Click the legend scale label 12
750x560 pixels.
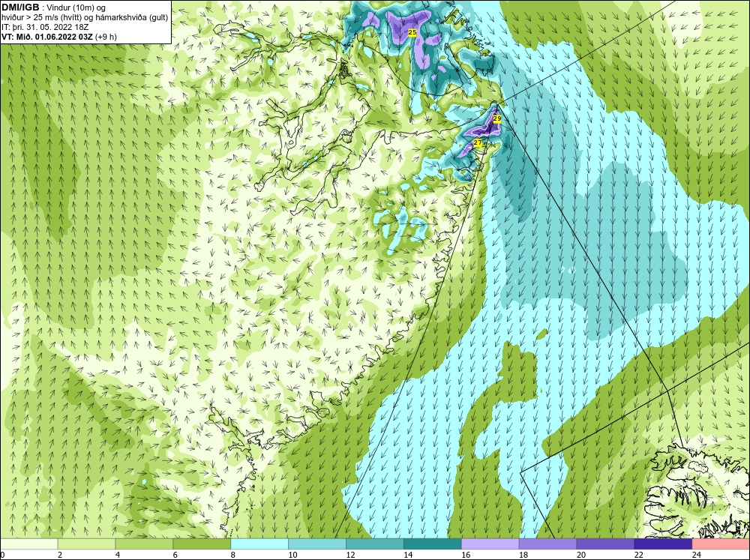point(350,555)
